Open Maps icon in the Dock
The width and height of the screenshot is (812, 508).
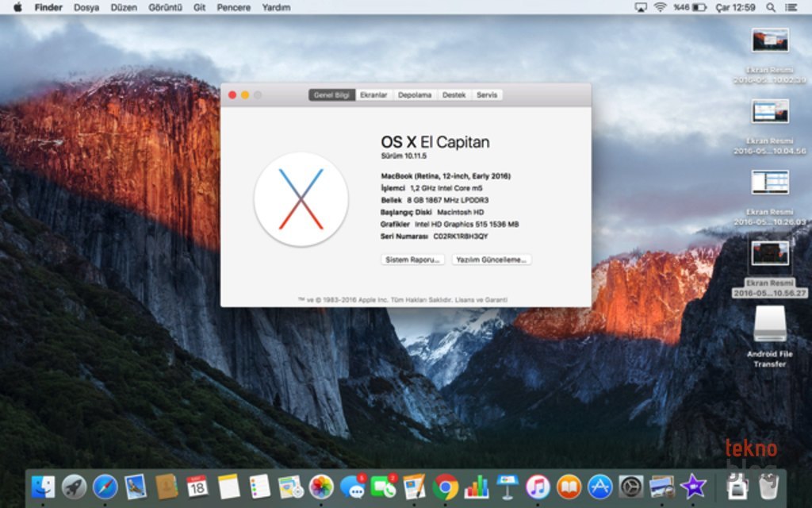tap(290, 487)
